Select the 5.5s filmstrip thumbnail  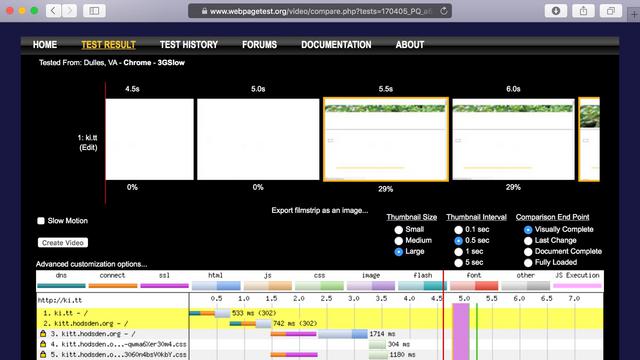(386, 139)
